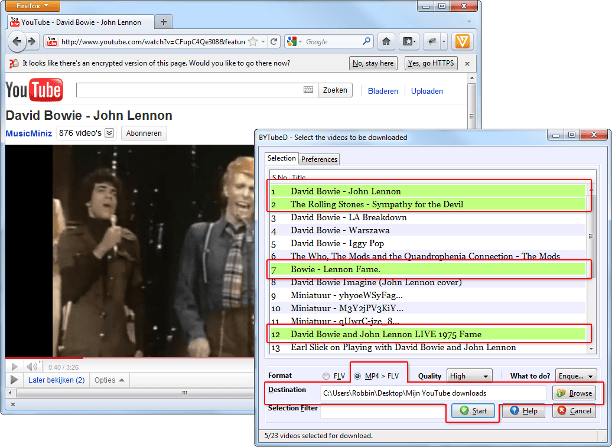612x447 pixels.
Task: Click the YouTube logo
Action: [x=34, y=90]
